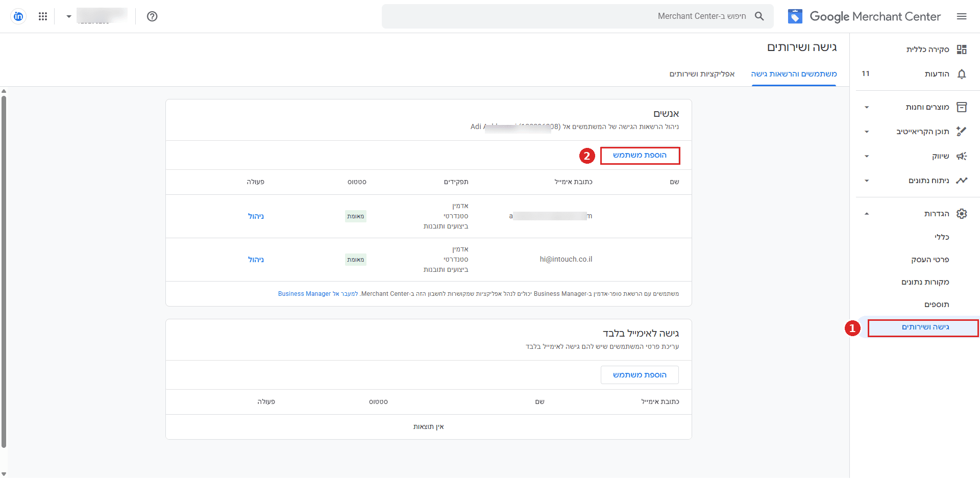The height and width of the screenshot is (482, 980).
Task: Open the help question mark icon
Action: tap(152, 16)
